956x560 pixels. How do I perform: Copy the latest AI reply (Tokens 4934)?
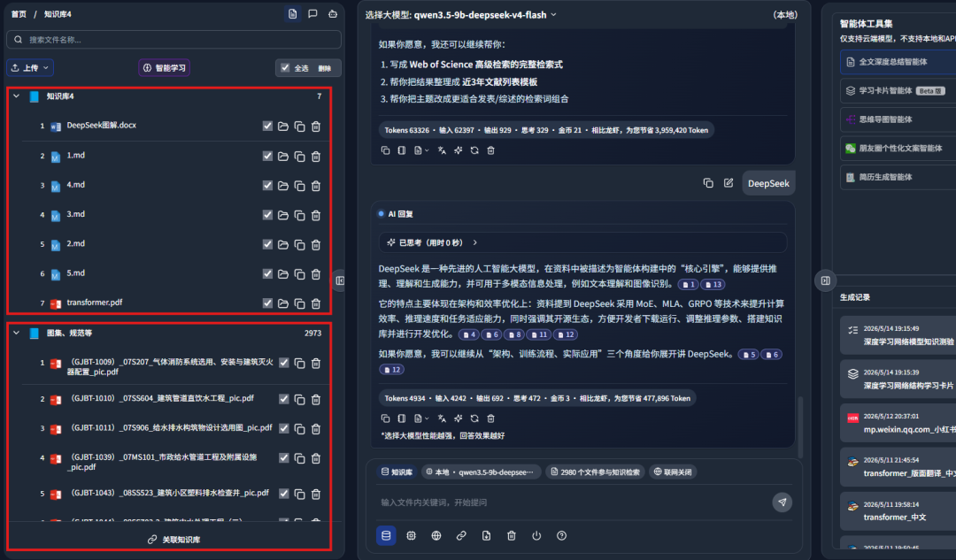(385, 418)
